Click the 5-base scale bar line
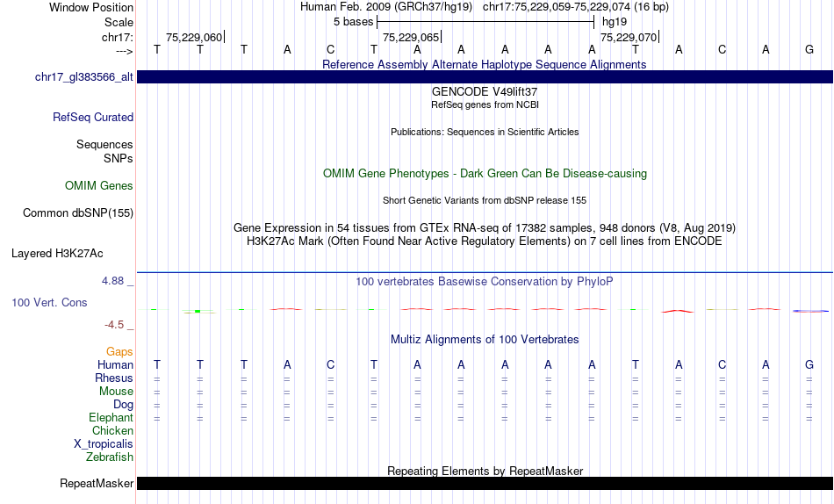Image resolution: width=834 pixels, height=504 pixels. click(x=485, y=22)
